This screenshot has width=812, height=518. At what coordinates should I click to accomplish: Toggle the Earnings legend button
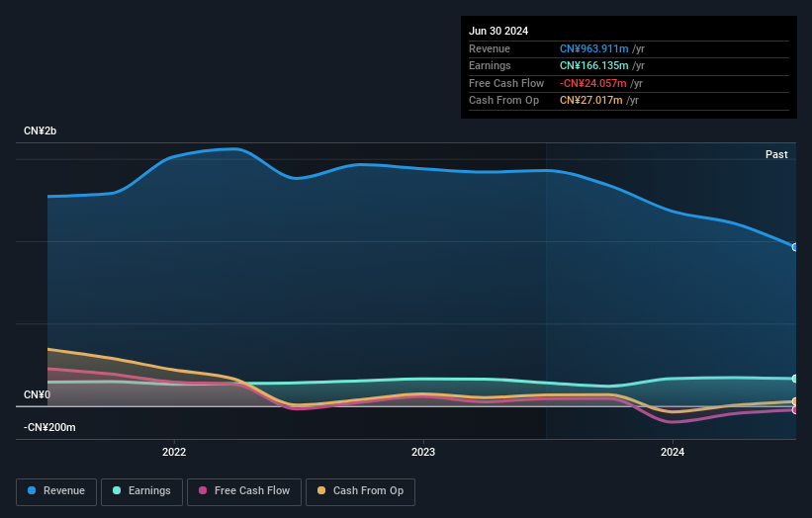(x=141, y=491)
